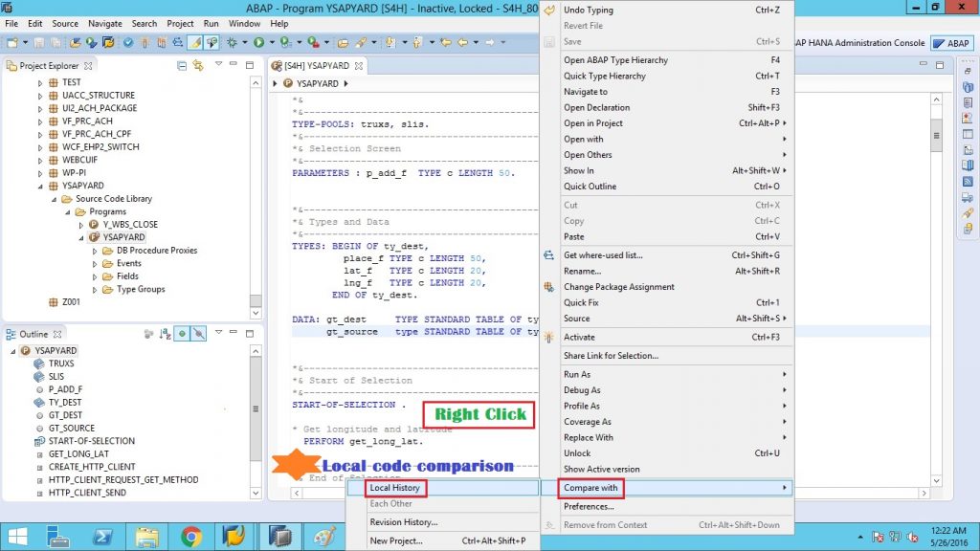Viewport: 980px width, 551px height.
Task: Click the ABAP syntax check toolbar icon
Action: pyautogui.click(x=128, y=42)
